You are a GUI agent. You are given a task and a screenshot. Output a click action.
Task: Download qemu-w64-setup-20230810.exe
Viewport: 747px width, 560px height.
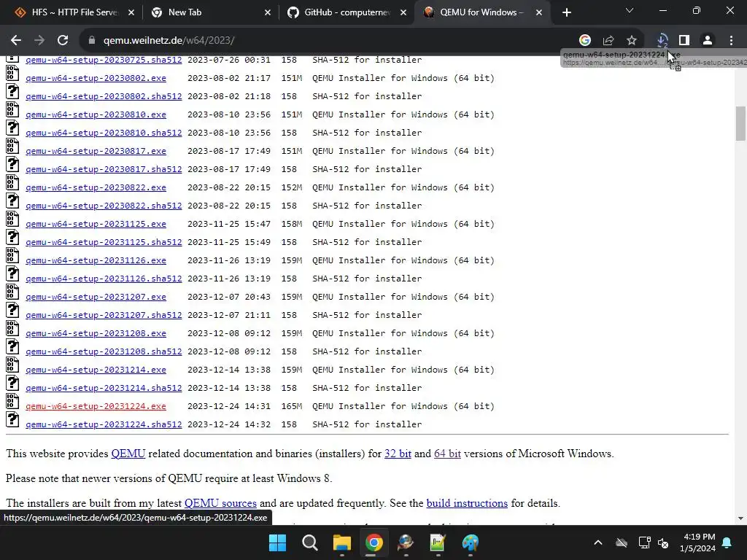coord(96,114)
